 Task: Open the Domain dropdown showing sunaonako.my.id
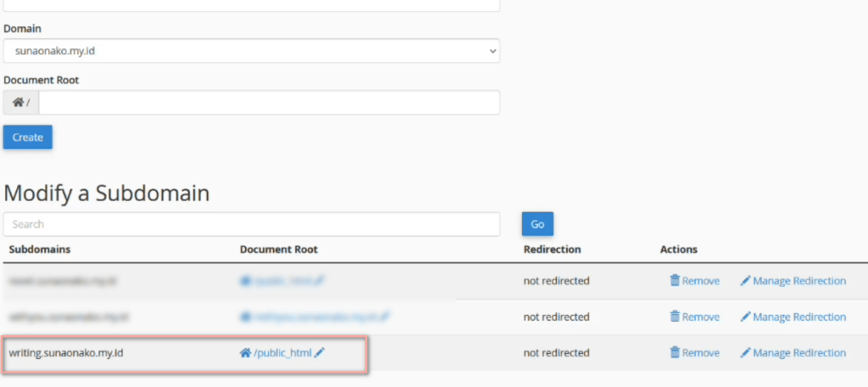251,51
